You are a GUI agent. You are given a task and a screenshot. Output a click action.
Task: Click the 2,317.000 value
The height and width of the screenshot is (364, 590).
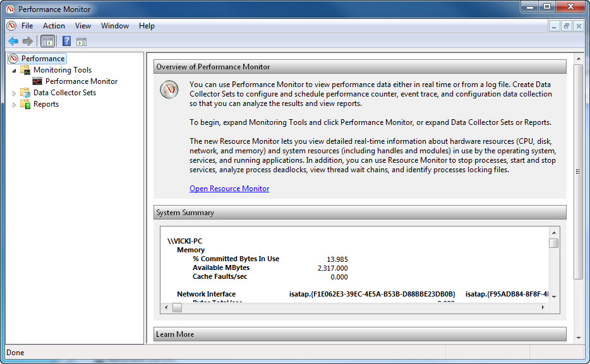333,268
